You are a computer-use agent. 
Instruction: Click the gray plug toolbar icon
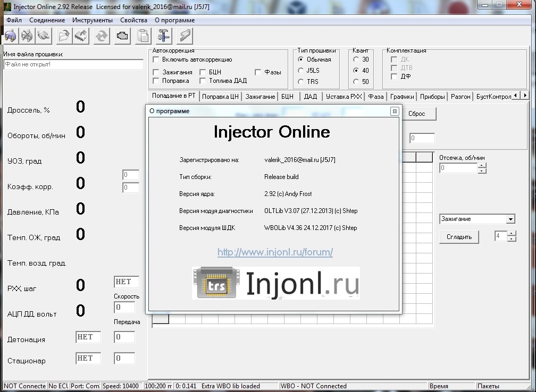[44, 36]
